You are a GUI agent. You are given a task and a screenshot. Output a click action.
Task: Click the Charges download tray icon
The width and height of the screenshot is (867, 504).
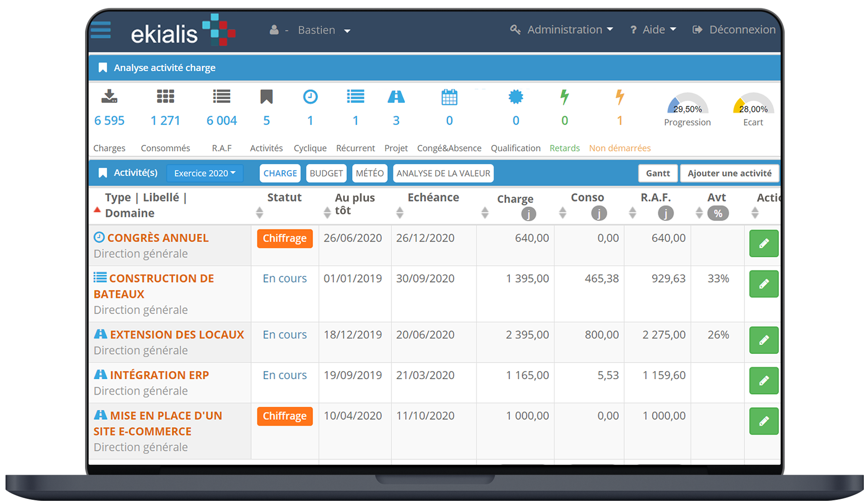tap(109, 96)
